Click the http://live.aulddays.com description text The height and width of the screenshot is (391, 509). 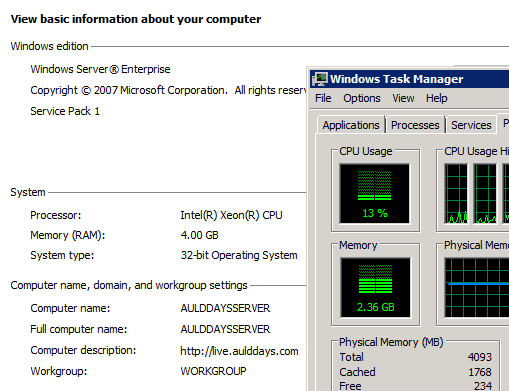[x=239, y=351]
